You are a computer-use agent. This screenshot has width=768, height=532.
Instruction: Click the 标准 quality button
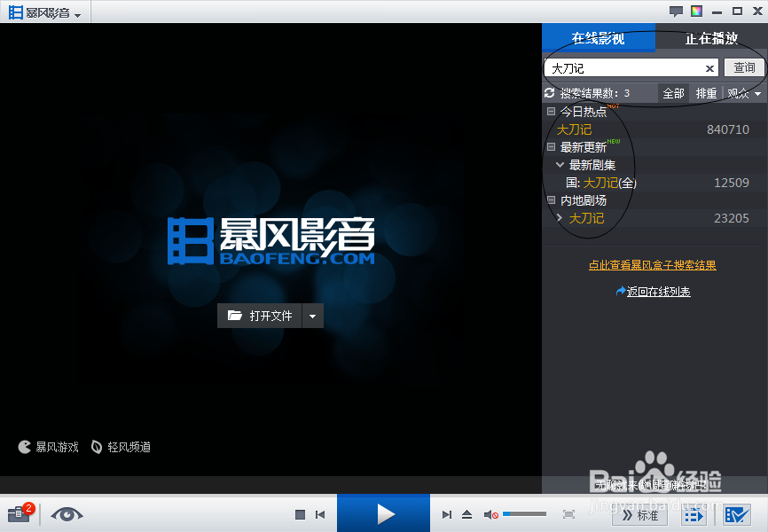tap(640, 515)
